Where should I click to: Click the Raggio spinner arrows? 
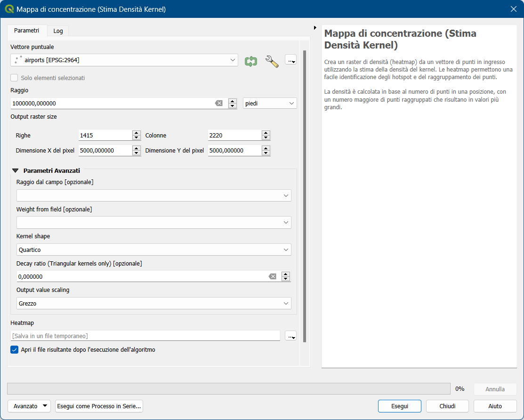pos(233,103)
